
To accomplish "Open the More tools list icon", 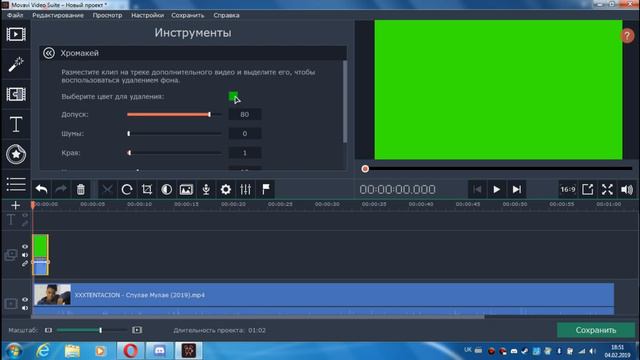I will point(16,184).
